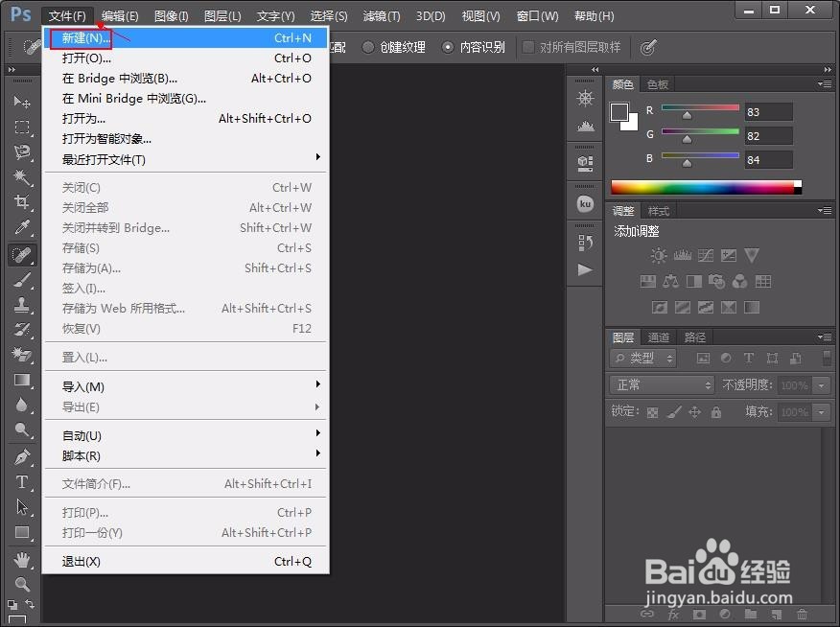840x627 pixels.
Task: Open the 类型 layer filter dropdown
Action: pos(642,359)
